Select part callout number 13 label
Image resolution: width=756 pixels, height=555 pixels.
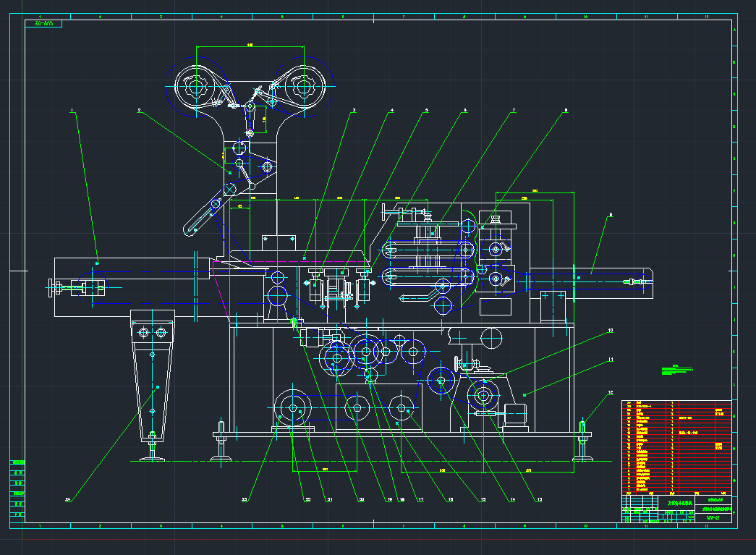538,499
